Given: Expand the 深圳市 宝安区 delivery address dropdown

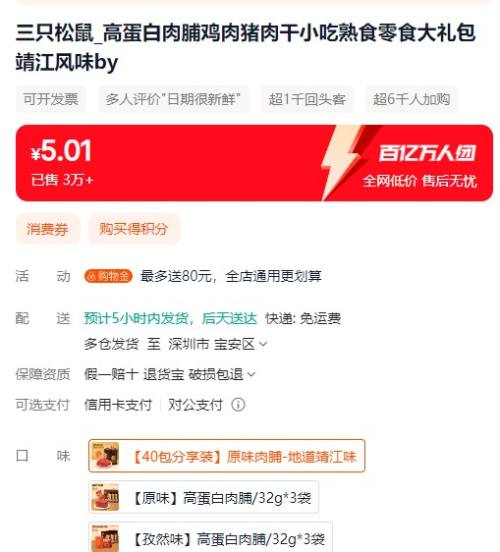Looking at the screenshot, I should coord(218,344).
